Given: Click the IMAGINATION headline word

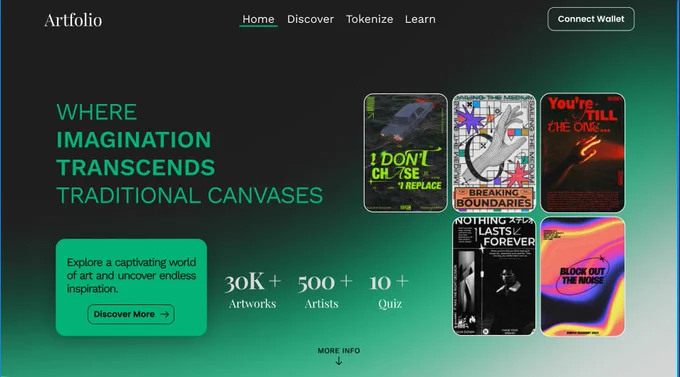Looking at the screenshot, I should tap(134, 140).
